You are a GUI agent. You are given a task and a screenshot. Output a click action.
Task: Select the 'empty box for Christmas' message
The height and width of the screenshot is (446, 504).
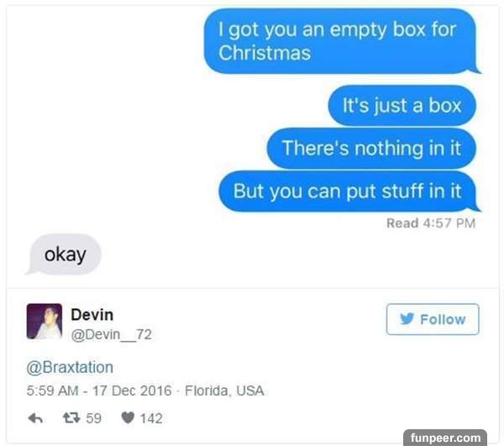[x=341, y=41]
